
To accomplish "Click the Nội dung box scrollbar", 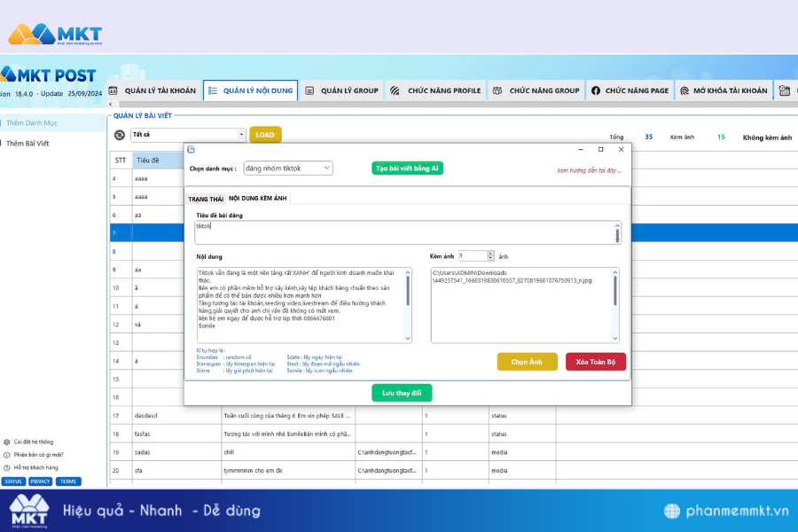I will pos(408,305).
